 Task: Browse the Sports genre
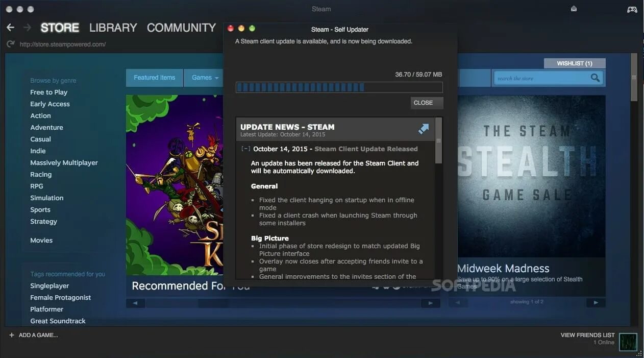(x=40, y=210)
